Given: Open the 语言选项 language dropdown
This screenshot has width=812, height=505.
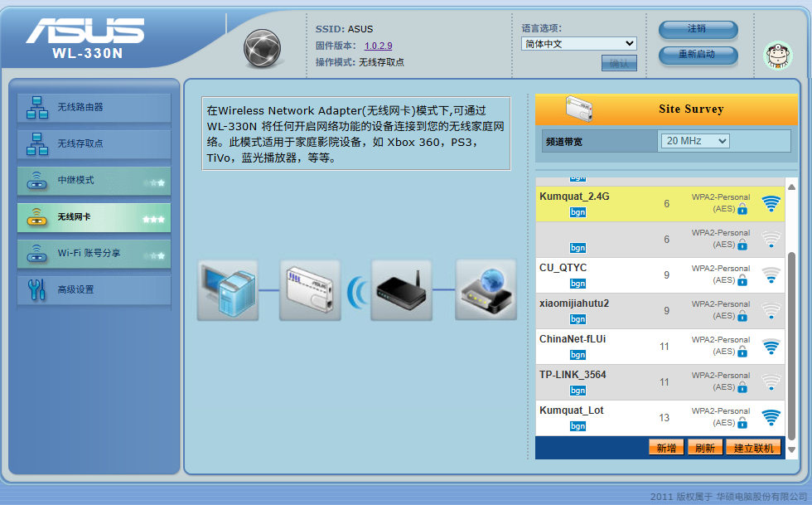Looking at the screenshot, I should tap(578, 43).
